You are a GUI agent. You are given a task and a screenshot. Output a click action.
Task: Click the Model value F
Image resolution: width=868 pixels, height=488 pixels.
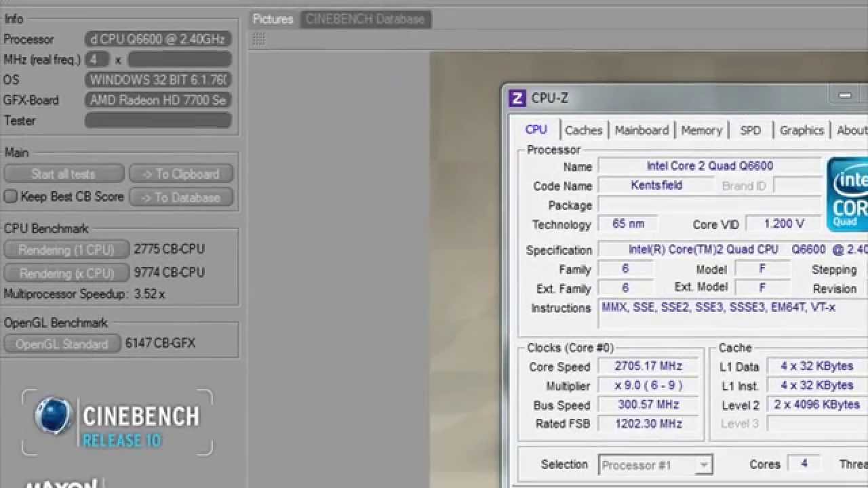pyautogui.click(x=762, y=269)
